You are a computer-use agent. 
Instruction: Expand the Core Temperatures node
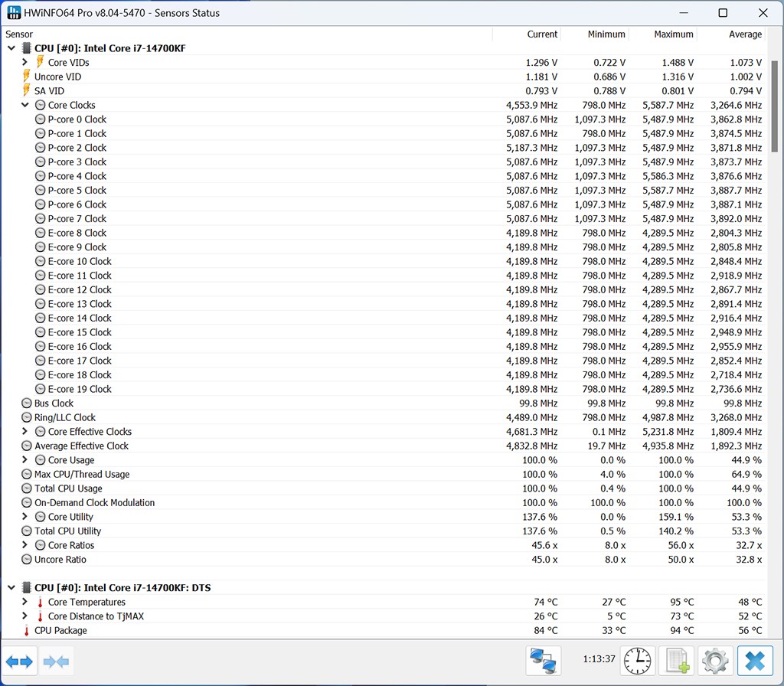click(24, 602)
